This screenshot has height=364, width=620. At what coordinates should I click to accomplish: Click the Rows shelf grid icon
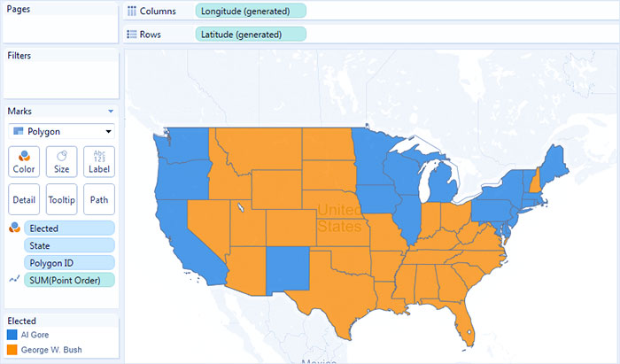click(x=131, y=35)
